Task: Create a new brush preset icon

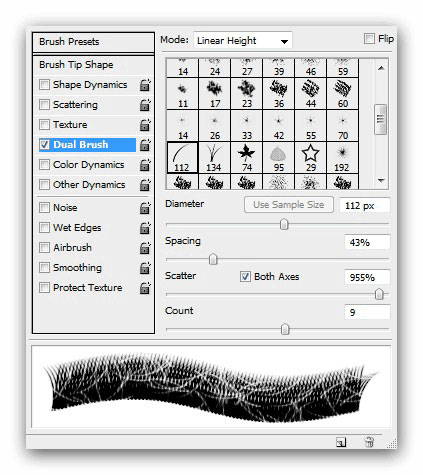Action: pos(341,442)
